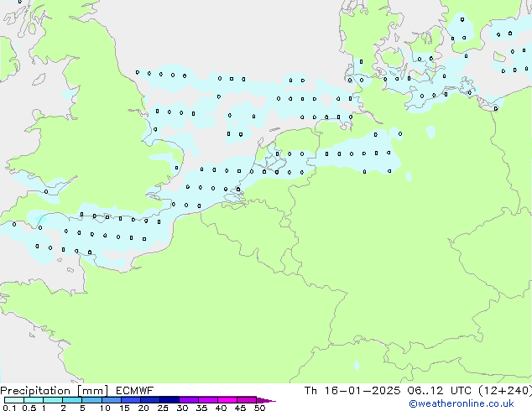532x411 pixels.
Task: Open the weatheronline.co.uk copyright link
Action: (462, 403)
